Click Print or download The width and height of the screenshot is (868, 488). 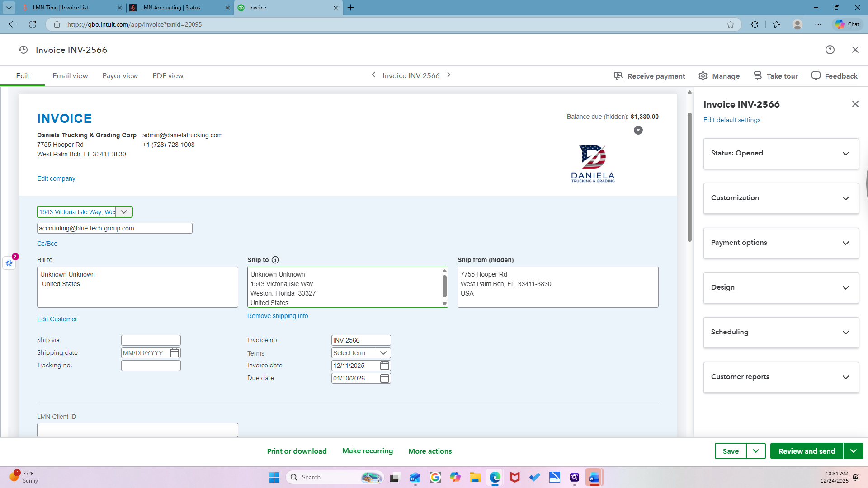click(297, 451)
